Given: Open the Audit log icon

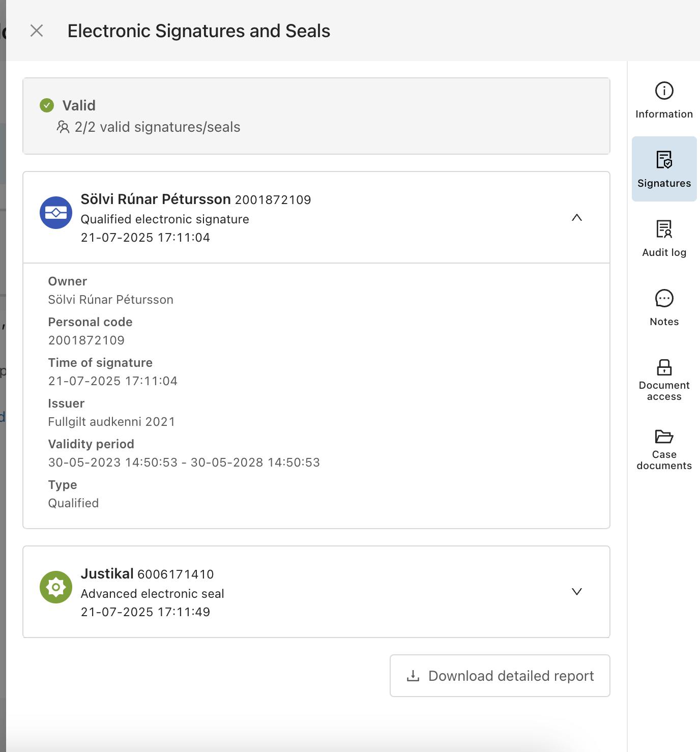Looking at the screenshot, I should (x=664, y=229).
